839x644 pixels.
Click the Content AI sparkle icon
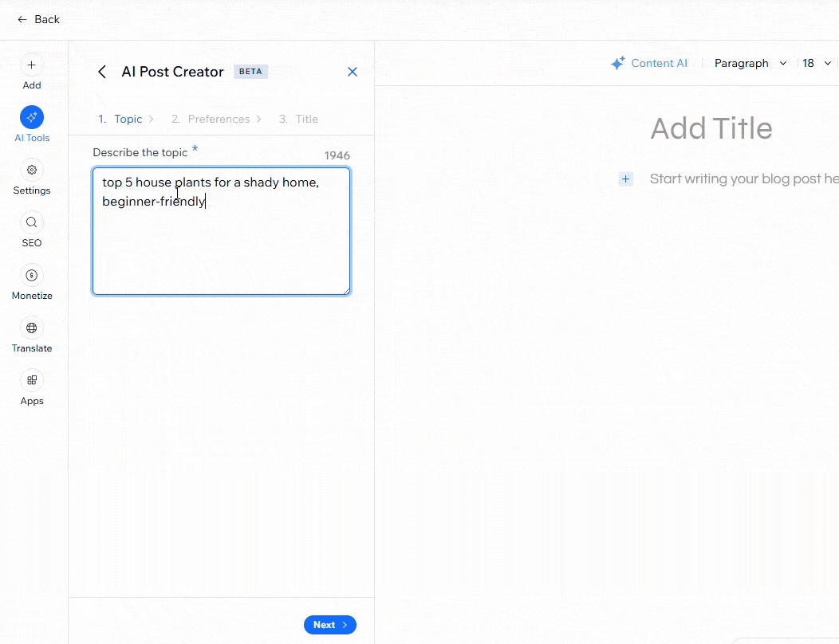[617, 62]
